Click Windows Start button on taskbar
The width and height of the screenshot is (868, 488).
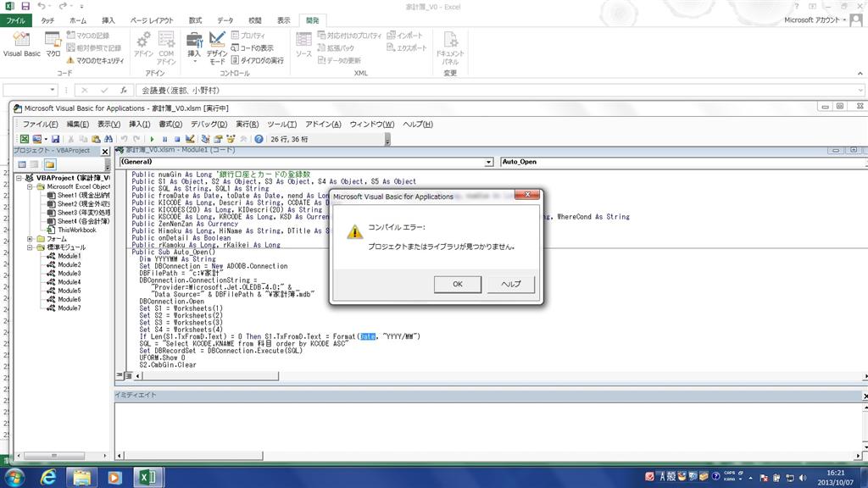tap(15, 477)
